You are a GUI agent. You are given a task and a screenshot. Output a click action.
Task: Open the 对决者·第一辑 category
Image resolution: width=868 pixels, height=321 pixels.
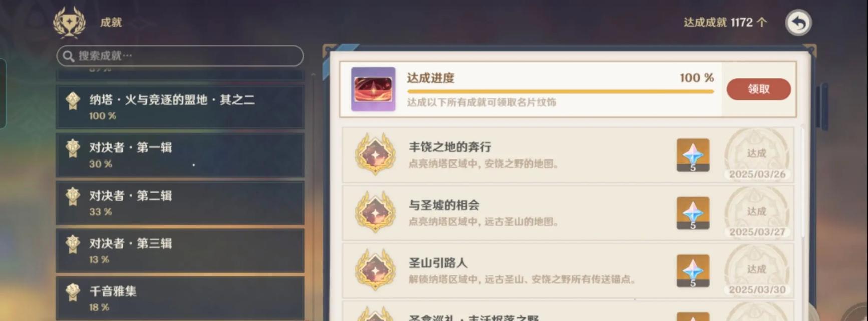(x=180, y=155)
